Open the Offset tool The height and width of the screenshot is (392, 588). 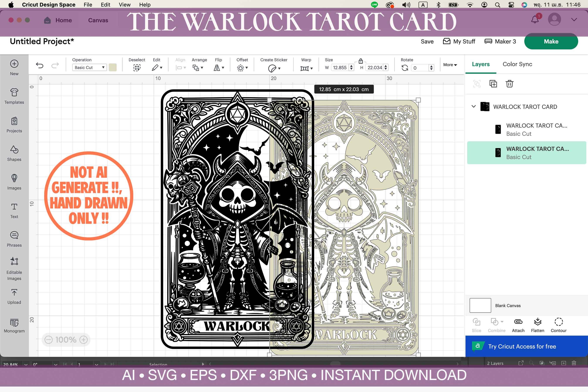coord(242,68)
